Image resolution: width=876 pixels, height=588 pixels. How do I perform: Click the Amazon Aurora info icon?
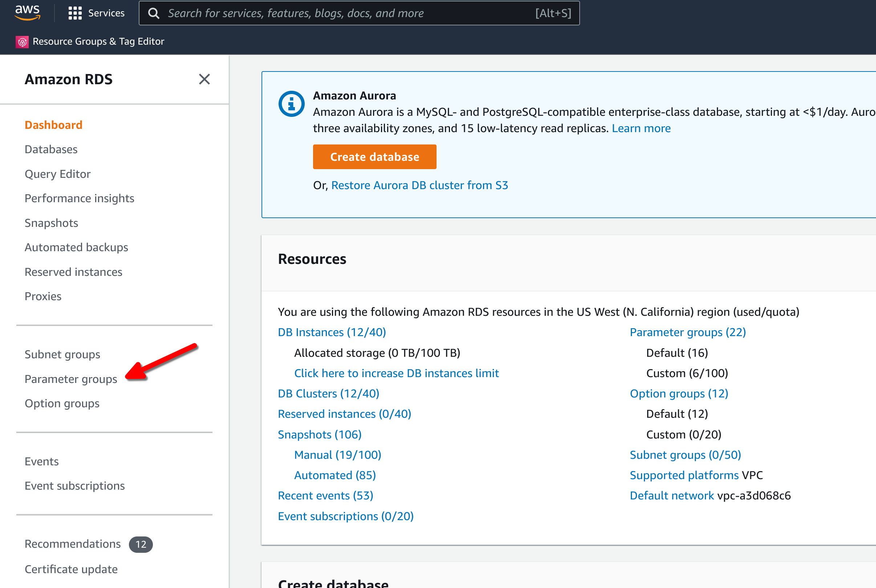(x=292, y=104)
